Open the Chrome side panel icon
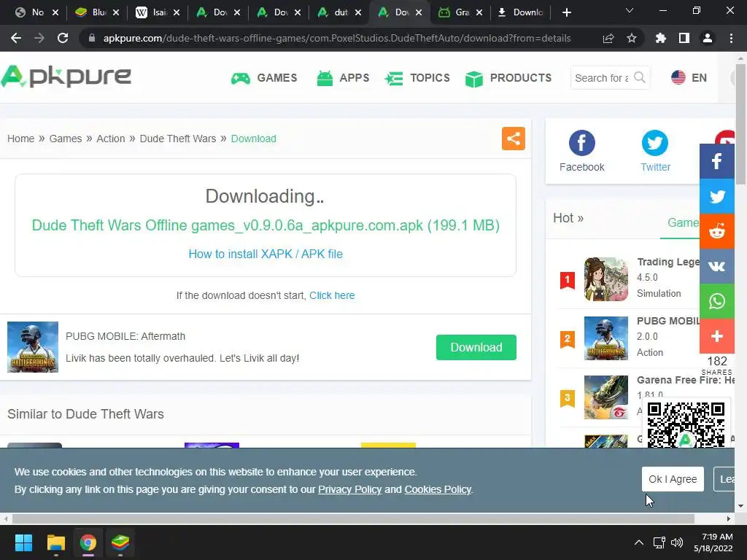Viewport: 747px width, 560px height. click(684, 38)
